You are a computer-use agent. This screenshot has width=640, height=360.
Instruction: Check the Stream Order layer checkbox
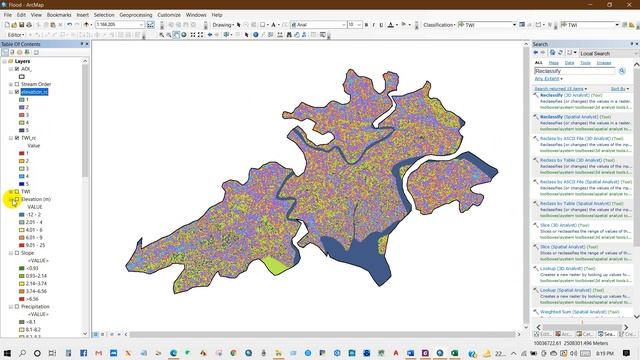click(17, 84)
